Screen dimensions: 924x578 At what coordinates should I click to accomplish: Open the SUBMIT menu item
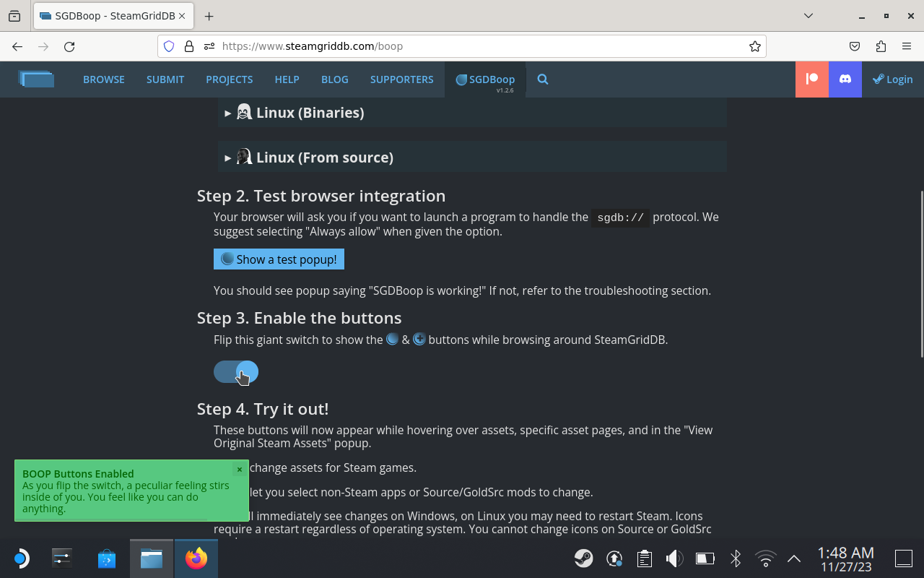coord(165,79)
